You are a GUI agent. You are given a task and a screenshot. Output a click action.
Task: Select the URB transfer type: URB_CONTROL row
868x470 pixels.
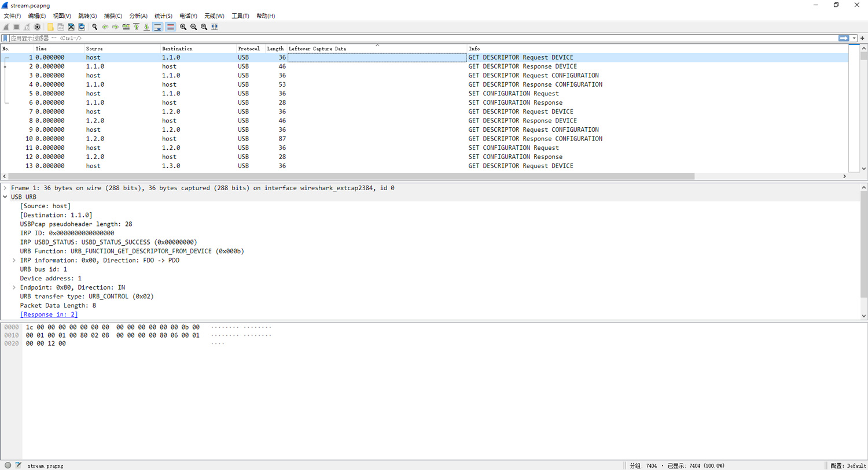pyautogui.click(x=87, y=297)
